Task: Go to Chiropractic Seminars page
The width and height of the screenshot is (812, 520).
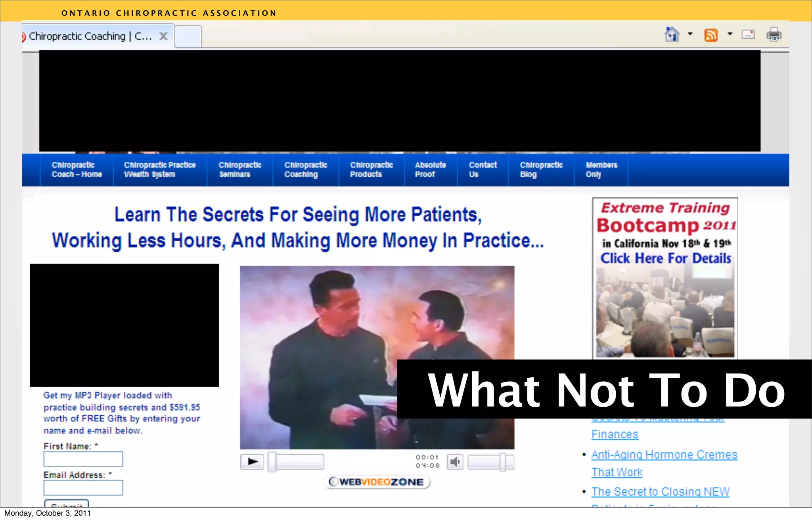Action: (x=240, y=170)
